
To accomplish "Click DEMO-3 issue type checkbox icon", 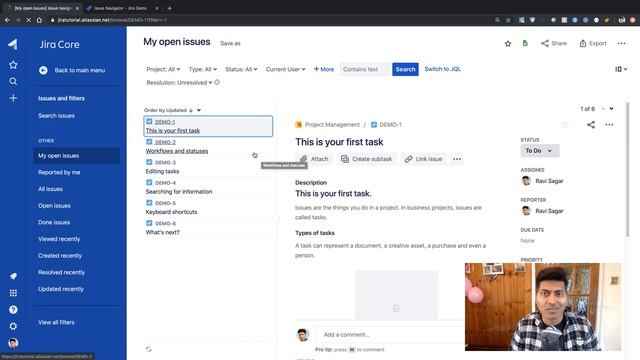I will point(149,162).
